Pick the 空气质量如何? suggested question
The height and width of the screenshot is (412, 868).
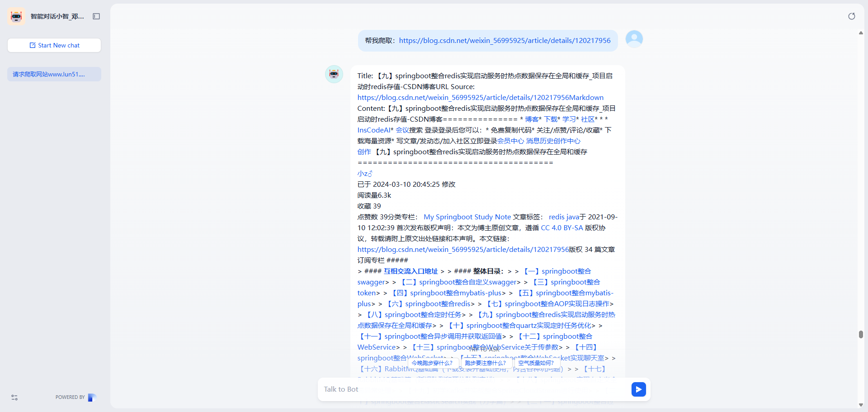[x=536, y=363]
